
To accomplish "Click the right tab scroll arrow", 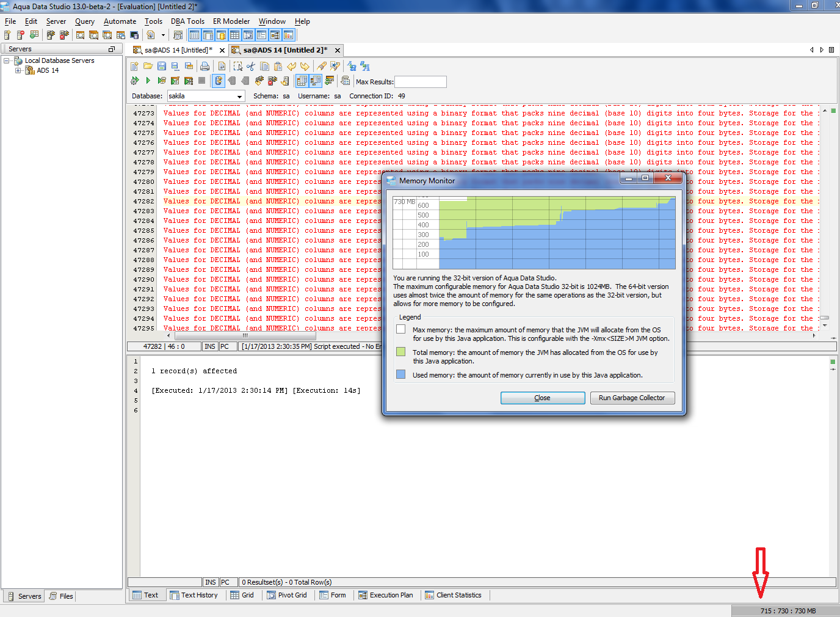I will 822,50.
